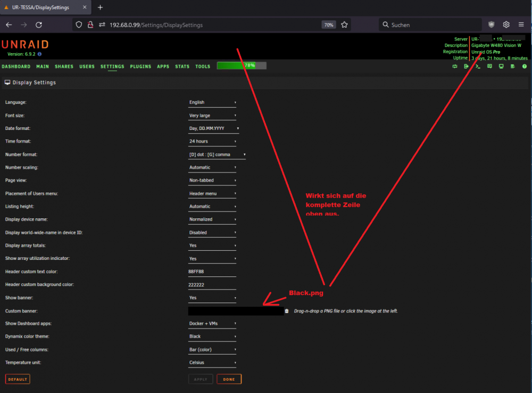
Task: Click the Header custom background color field
Action: [x=212, y=285]
